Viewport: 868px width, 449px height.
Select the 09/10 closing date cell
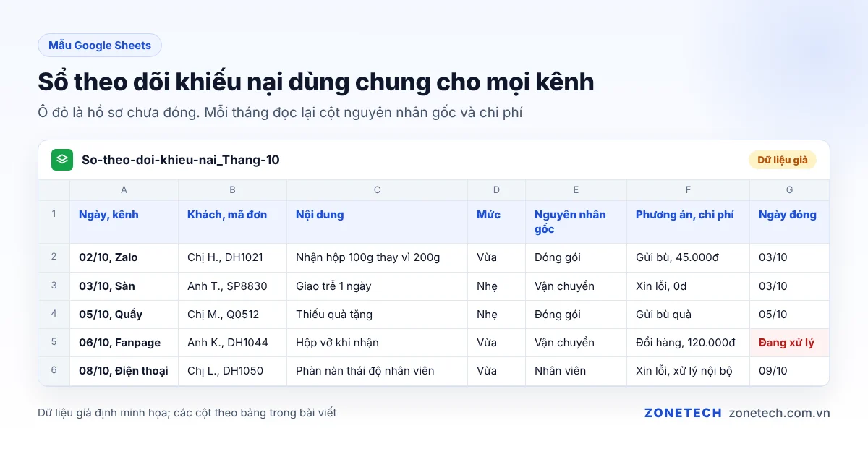[790, 370]
